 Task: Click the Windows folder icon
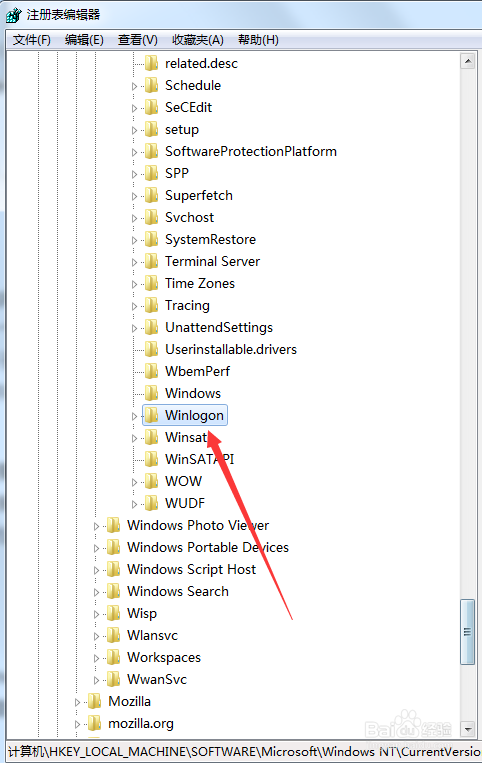tap(152, 393)
